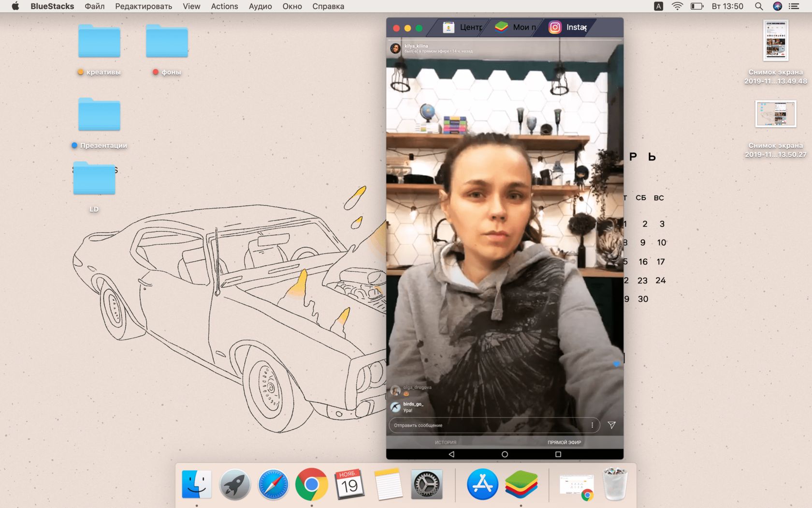Switch to the Центр tab in BlueStacks

pos(463,28)
